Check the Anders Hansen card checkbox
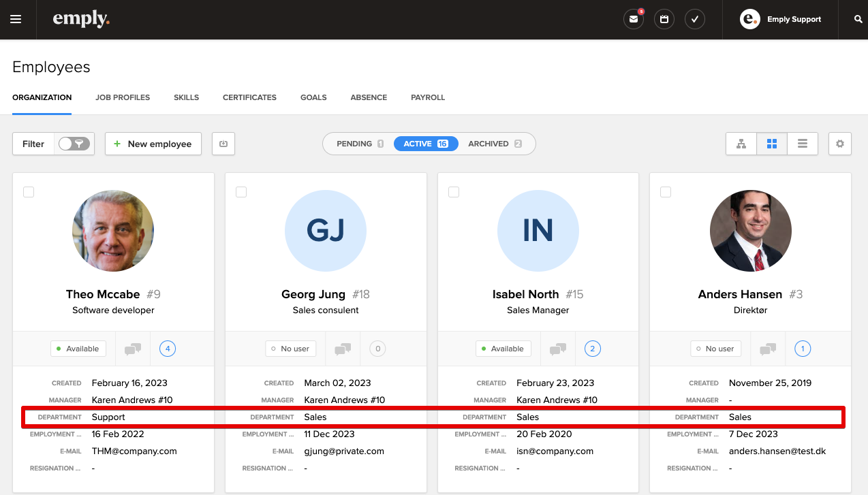Image resolution: width=868 pixels, height=495 pixels. [x=666, y=192]
